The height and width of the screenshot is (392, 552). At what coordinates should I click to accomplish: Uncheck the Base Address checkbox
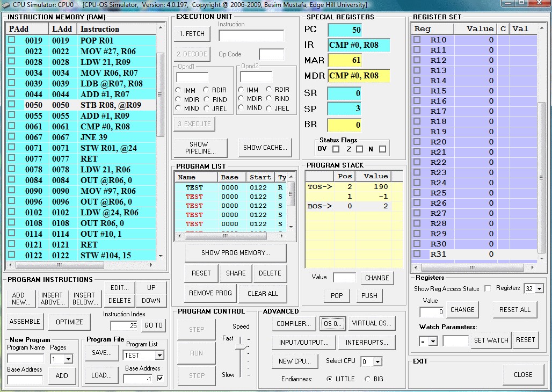(x=160, y=378)
